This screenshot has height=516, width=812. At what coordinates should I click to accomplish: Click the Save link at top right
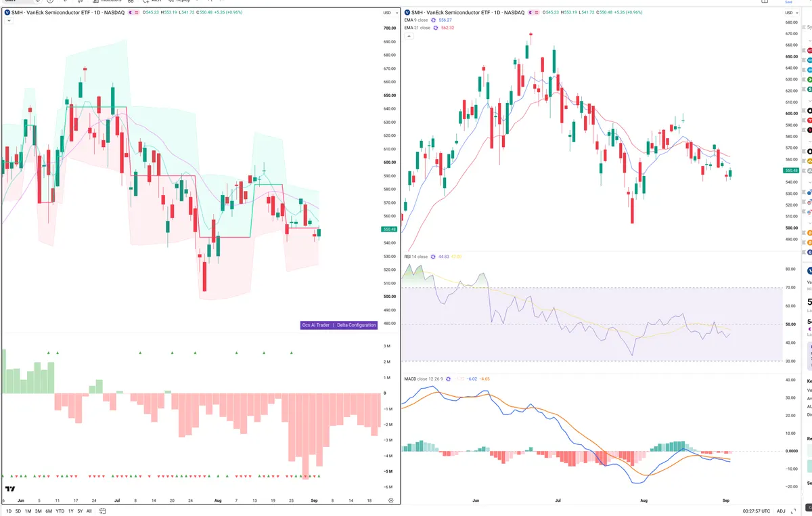coord(788,2)
